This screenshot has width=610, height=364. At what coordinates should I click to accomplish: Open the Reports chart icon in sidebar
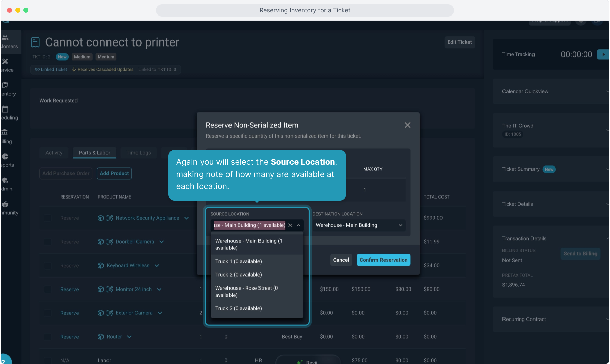[5, 156]
